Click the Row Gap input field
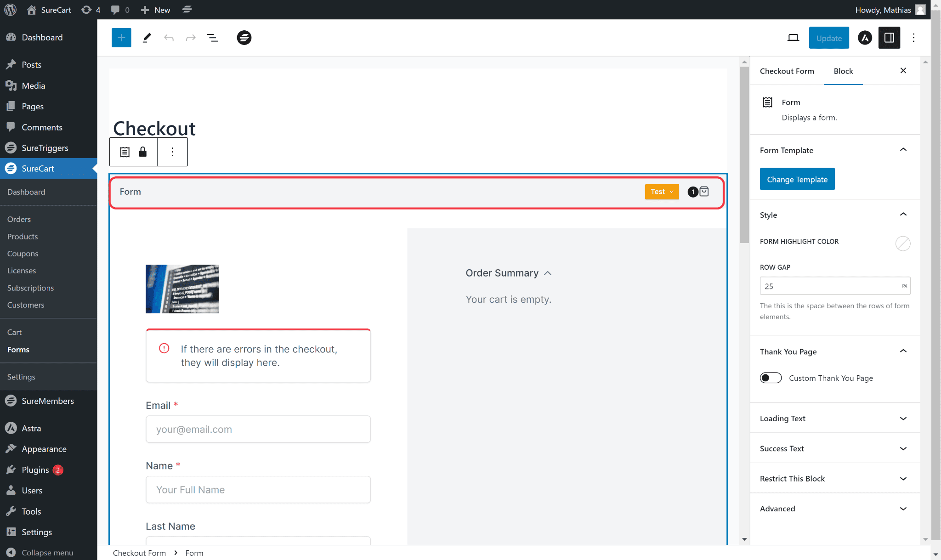The height and width of the screenshot is (560, 941). 829,286
